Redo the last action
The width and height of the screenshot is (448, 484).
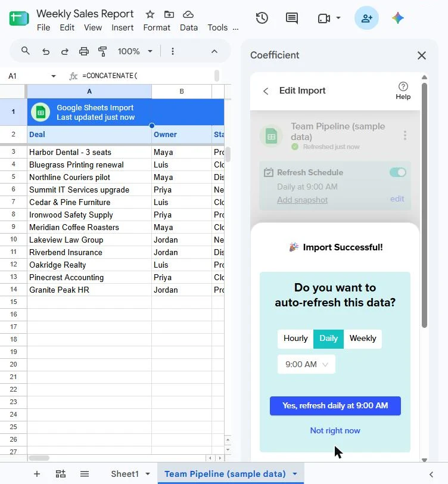click(x=64, y=51)
